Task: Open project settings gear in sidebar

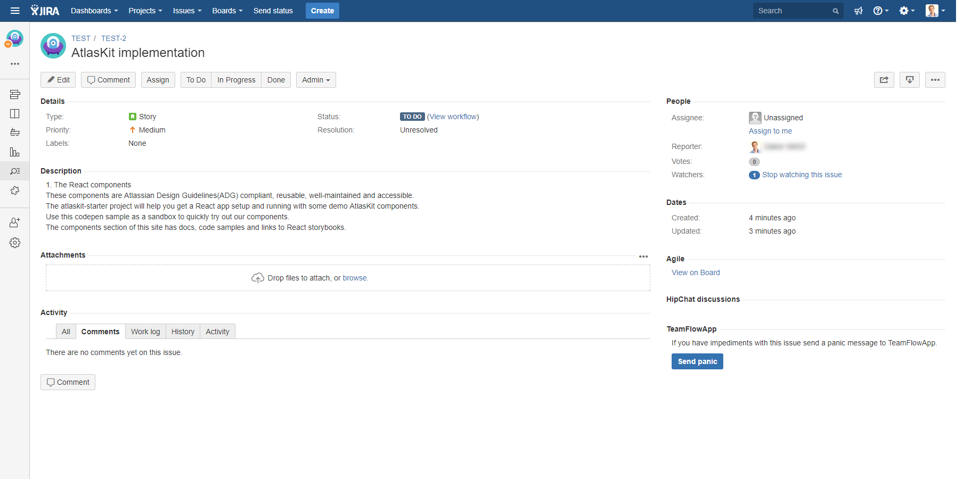Action: click(15, 243)
